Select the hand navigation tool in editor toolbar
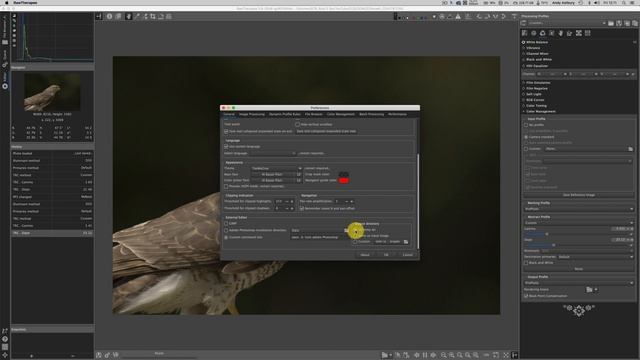The height and width of the screenshot is (360, 640). pyautogui.click(x=129, y=16)
